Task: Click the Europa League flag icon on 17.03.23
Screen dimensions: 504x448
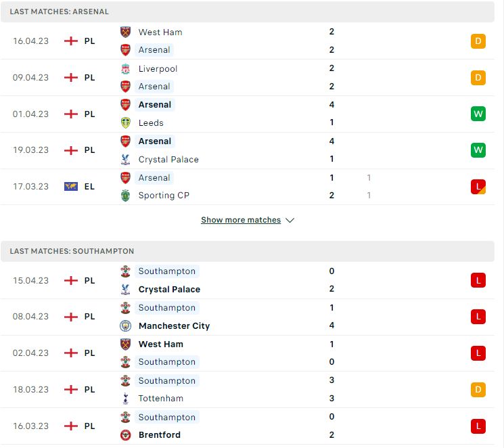Action: pyautogui.click(x=71, y=187)
